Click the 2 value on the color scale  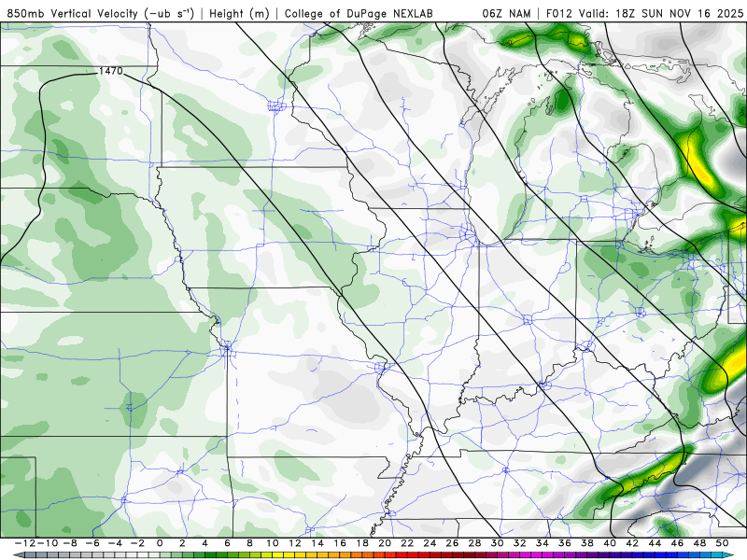tap(182, 543)
